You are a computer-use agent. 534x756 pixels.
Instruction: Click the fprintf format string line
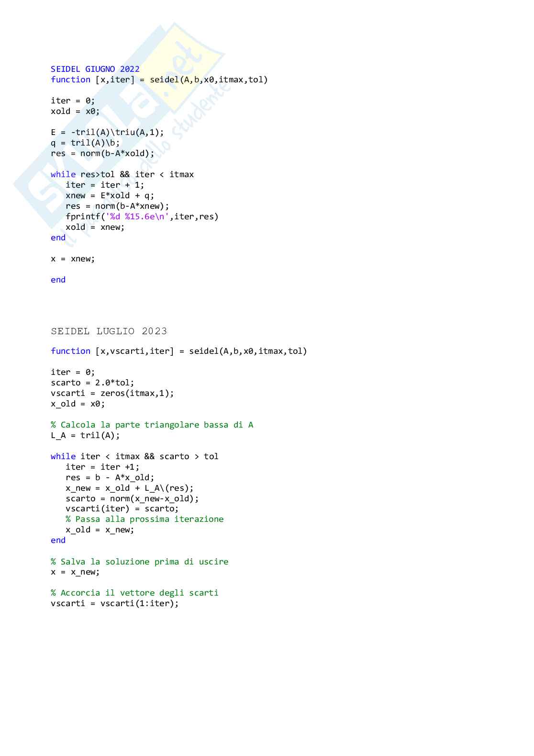tap(142, 216)
